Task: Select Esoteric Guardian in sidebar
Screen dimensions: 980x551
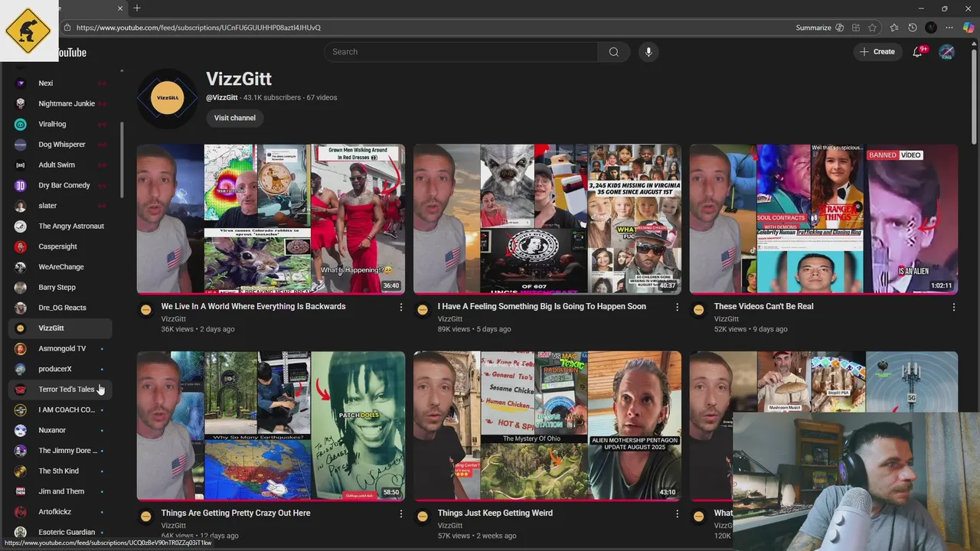Action: pyautogui.click(x=60, y=532)
